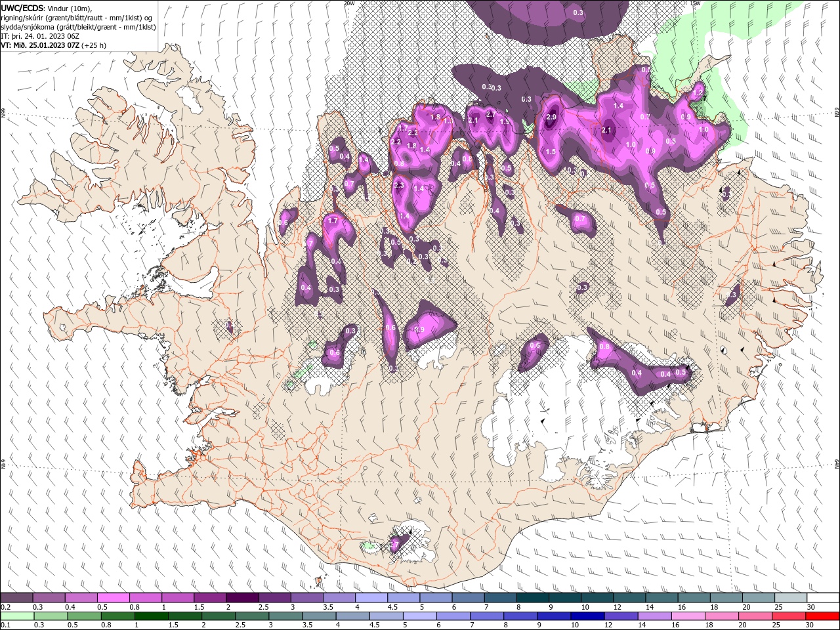The height and width of the screenshot is (630, 840).
Task: Select the valid-time line 'VT: Mið. 25.01.2023 07Z'
Action: (x=40, y=45)
